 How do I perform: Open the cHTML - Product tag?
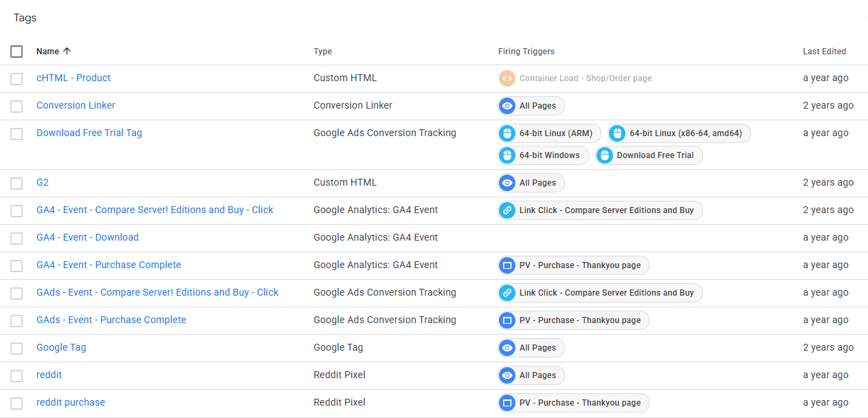click(x=74, y=78)
